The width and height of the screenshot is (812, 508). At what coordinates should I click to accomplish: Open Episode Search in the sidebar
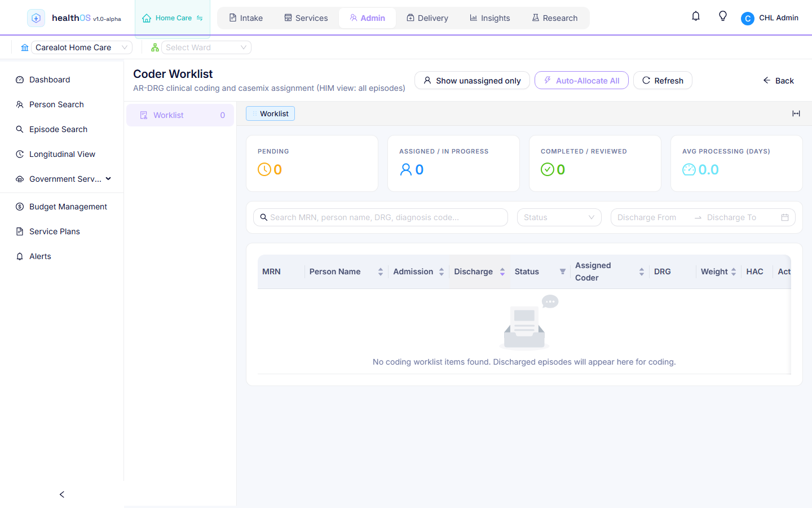pos(62,129)
